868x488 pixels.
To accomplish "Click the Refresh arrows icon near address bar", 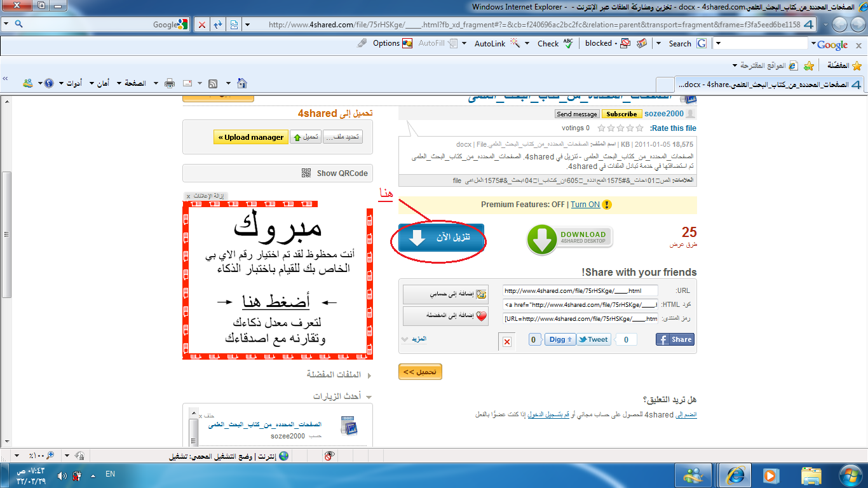I will click(218, 25).
